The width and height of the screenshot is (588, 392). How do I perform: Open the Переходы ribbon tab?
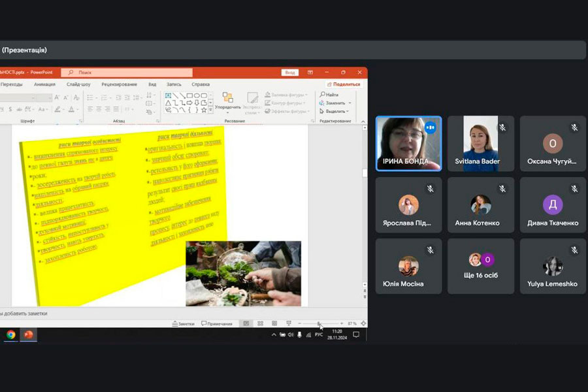tap(11, 84)
